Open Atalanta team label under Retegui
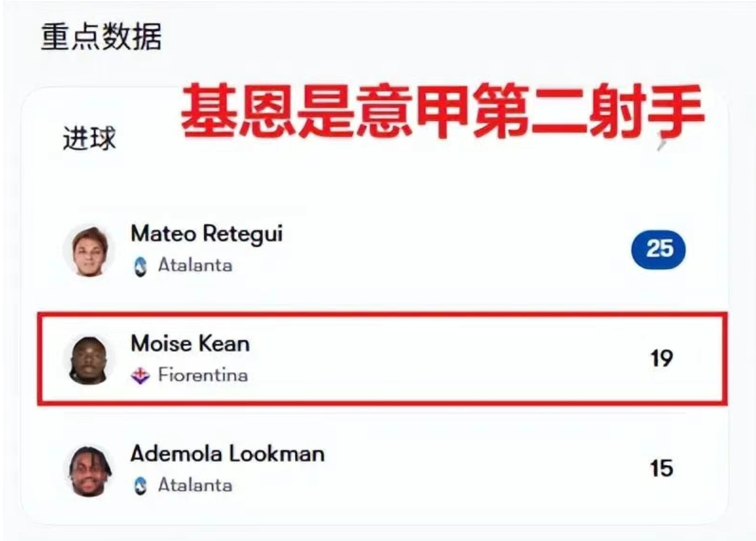The height and width of the screenshot is (541, 756). 195,265
